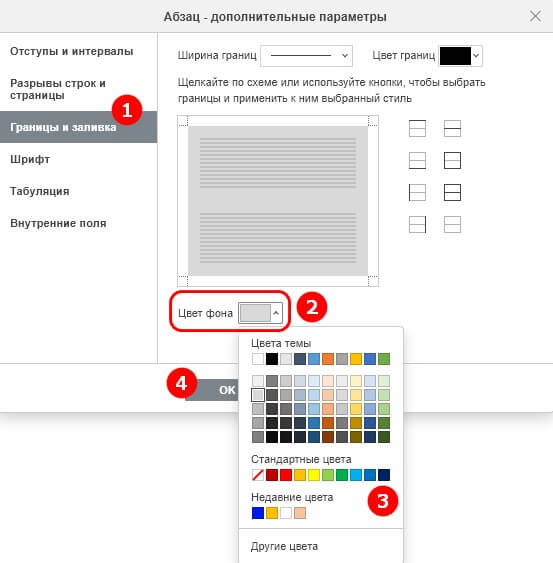
Task: Pick dark slate blue in Цвета темы top row
Action: pyautogui.click(x=300, y=359)
